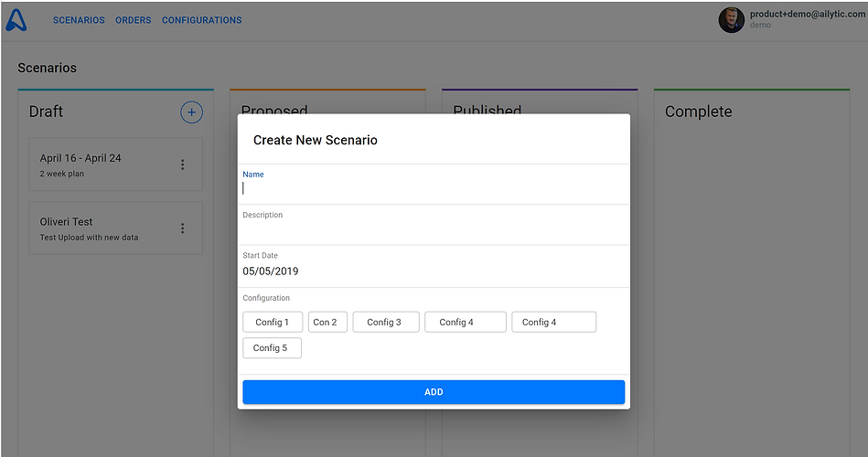Viewport: 868px width, 457px height.
Task: Edit the Start Date field showing 05/05/2019
Action: [434, 271]
